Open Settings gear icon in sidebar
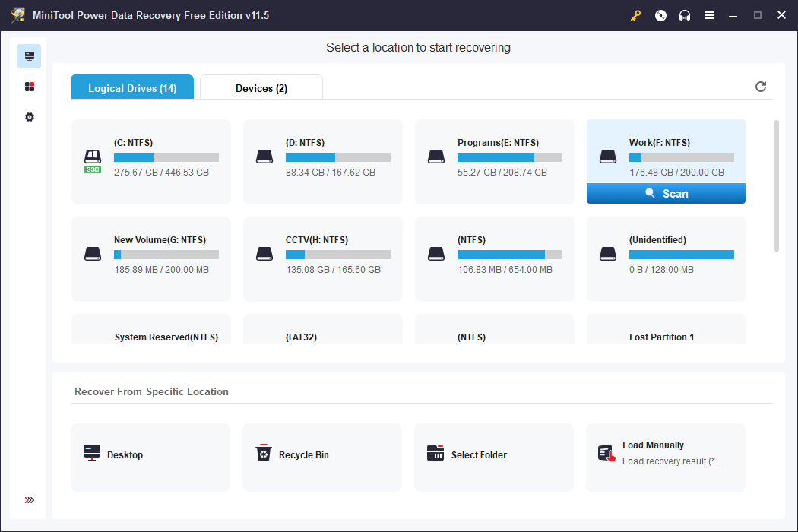The image size is (798, 532). pos(30,117)
